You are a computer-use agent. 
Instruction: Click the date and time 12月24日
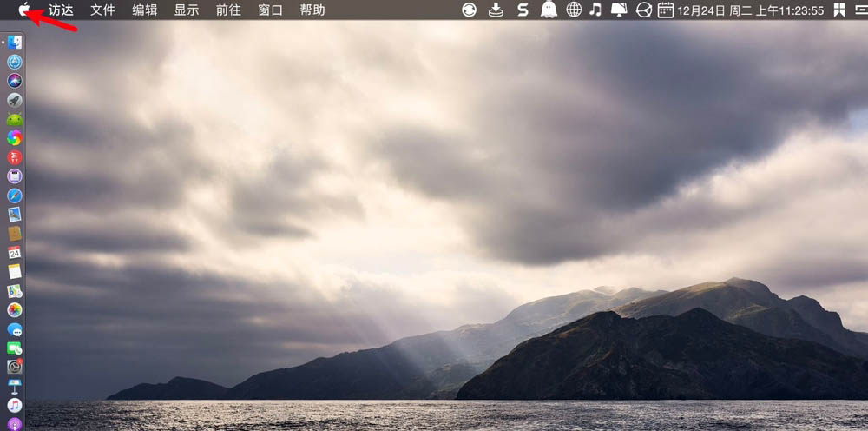click(x=750, y=10)
